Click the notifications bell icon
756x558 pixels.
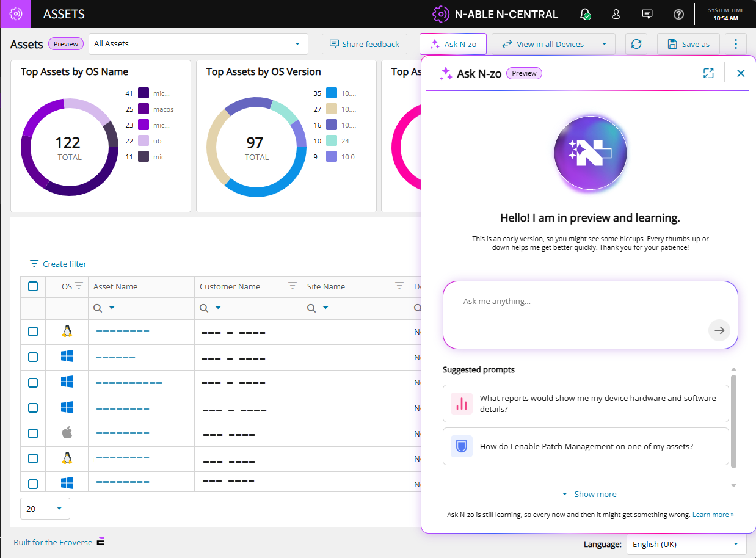pos(585,14)
